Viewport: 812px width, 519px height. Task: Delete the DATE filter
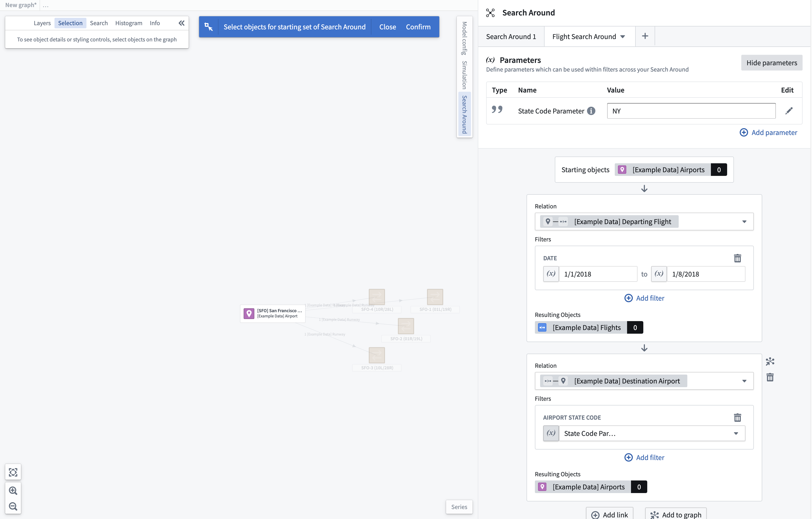point(737,258)
